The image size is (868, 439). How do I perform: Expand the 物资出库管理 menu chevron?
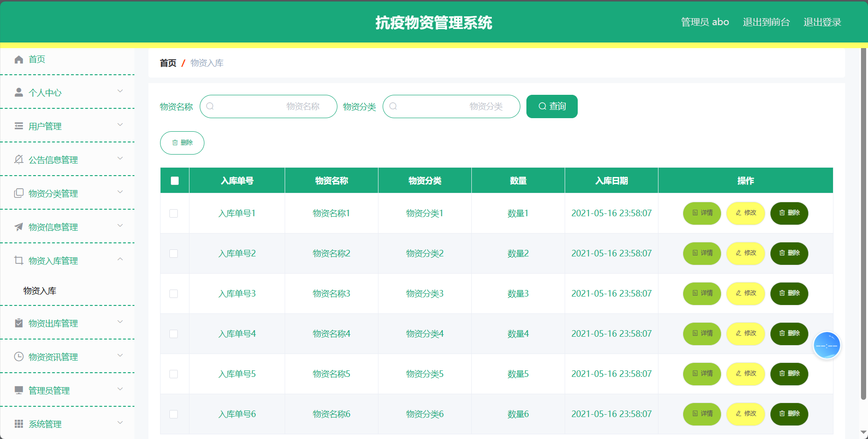(x=120, y=322)
